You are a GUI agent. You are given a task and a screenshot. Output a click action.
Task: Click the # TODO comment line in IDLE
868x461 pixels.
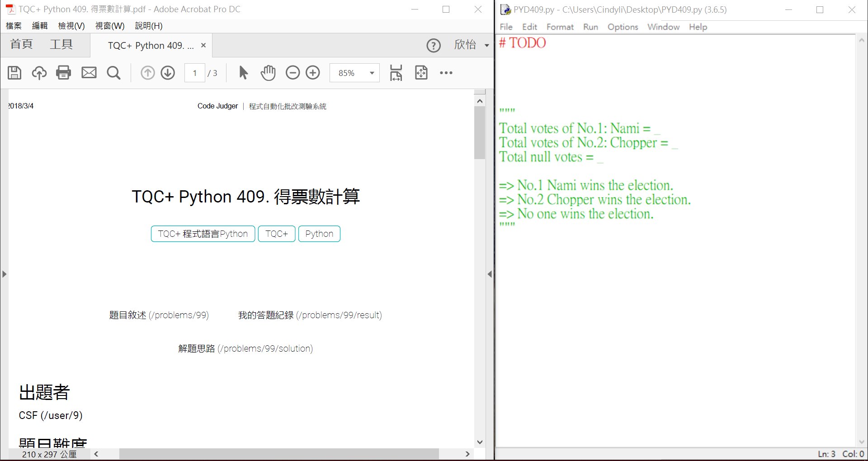point(523,42)
